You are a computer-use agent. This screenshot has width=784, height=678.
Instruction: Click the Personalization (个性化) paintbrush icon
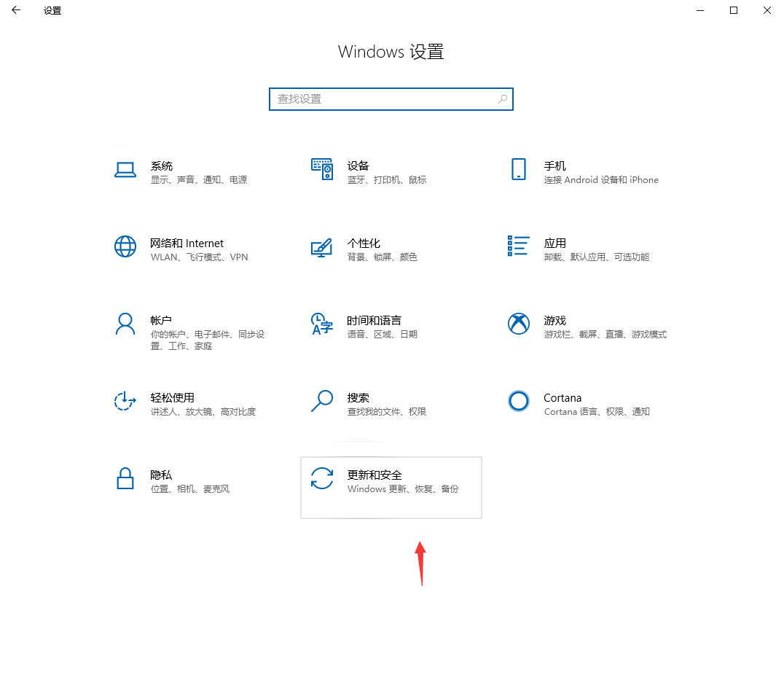pyautogui.click(x=321, y=247)
